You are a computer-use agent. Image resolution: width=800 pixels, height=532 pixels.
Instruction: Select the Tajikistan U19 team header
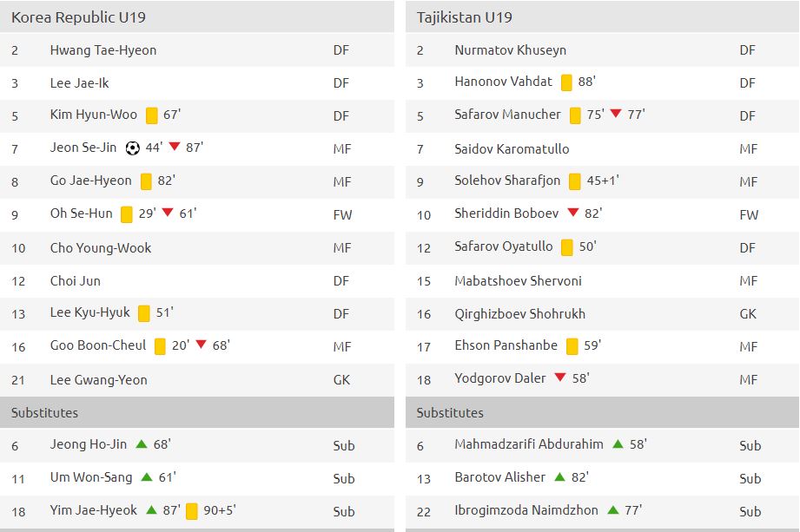point(602,16)
